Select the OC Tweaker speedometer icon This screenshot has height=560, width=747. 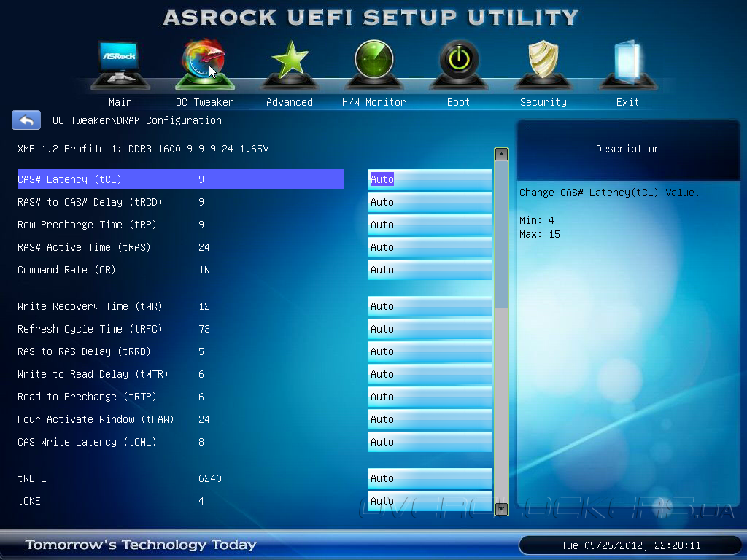tap(204, 64)
